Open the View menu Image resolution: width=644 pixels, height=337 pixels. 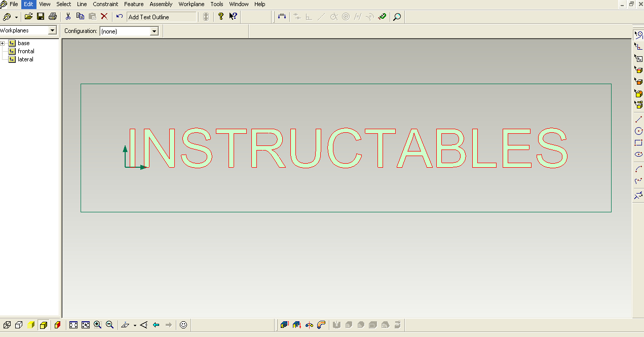coord(45,4)
